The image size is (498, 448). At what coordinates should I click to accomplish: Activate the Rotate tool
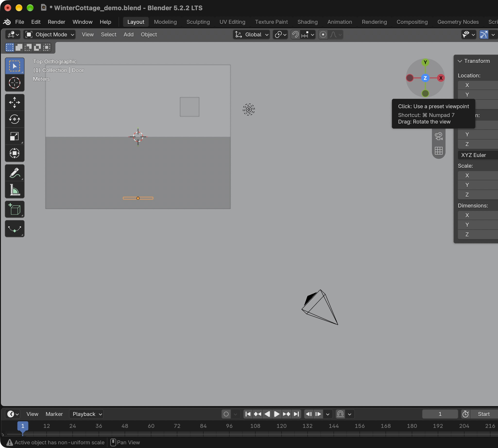[15, 119]
